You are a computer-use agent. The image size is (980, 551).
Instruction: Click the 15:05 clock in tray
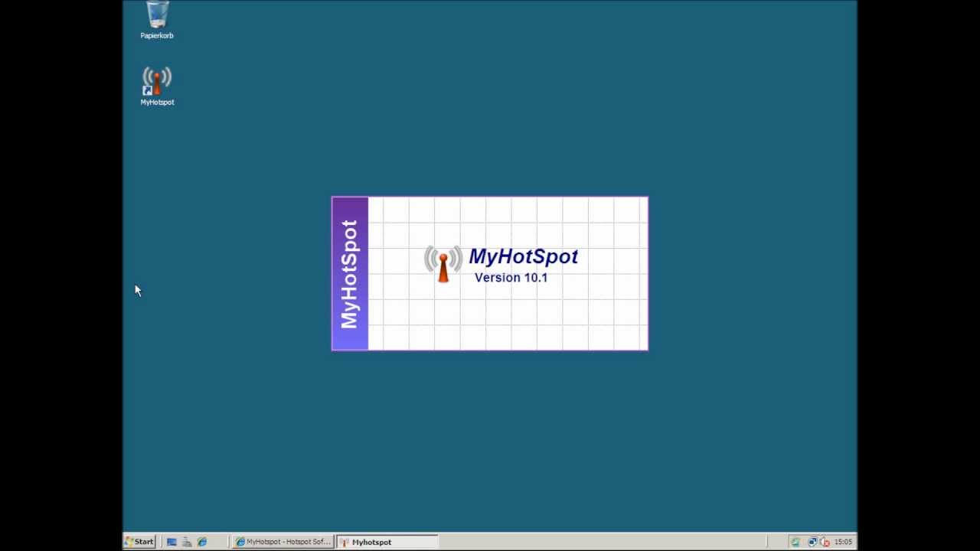[x=843, y=542]
